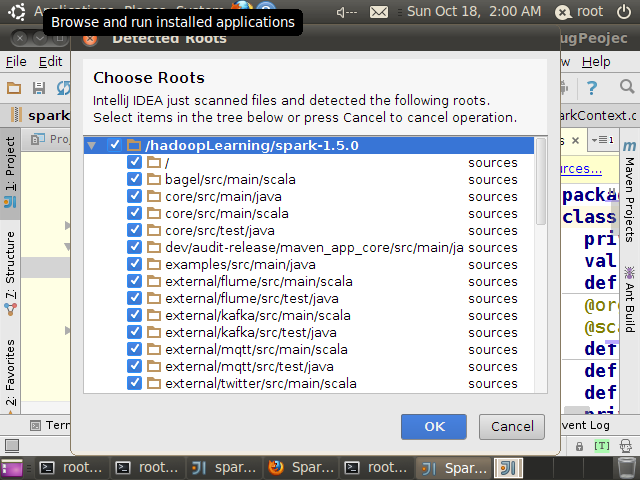Open the Terminal tool window
The width and height of the screenshot is (640, 480).
(x=50, y=425)
